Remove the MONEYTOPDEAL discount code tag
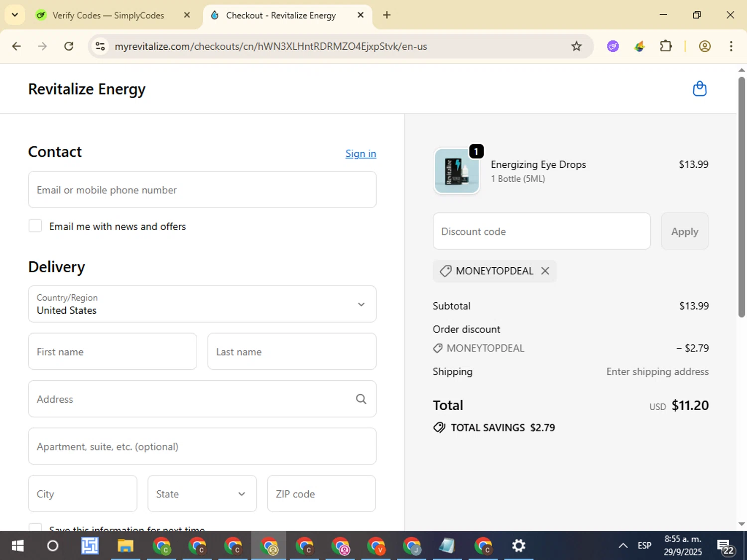747x560 pixels. 545,271
